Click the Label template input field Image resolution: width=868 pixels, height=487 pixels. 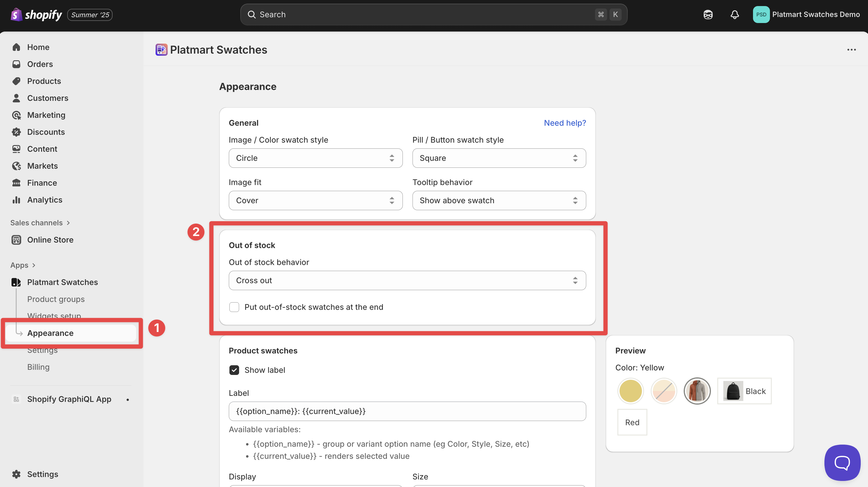(407, 412)
